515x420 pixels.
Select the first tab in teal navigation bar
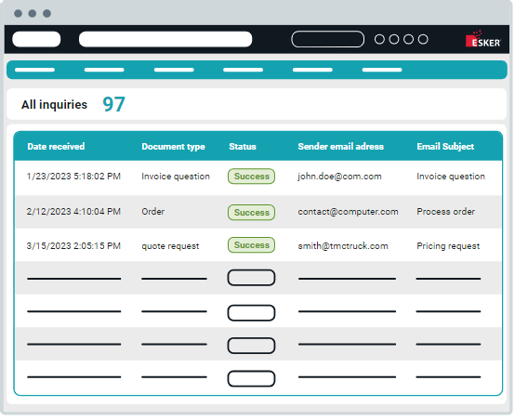[x=34, y=70]
